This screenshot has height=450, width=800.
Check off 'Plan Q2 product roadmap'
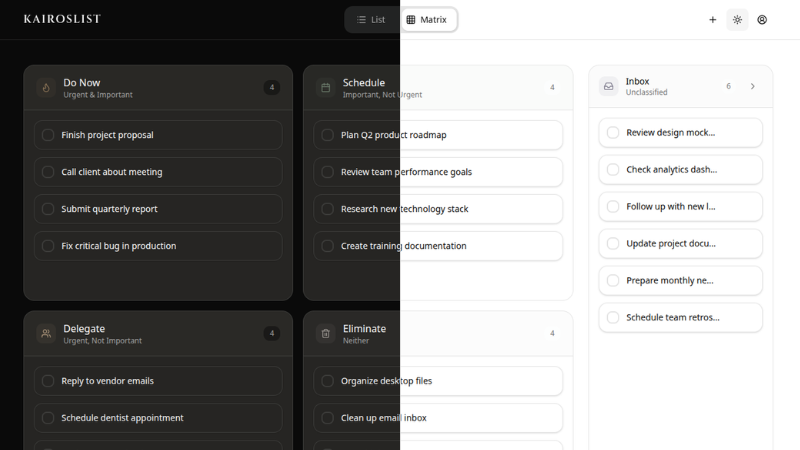click(327, 135)
